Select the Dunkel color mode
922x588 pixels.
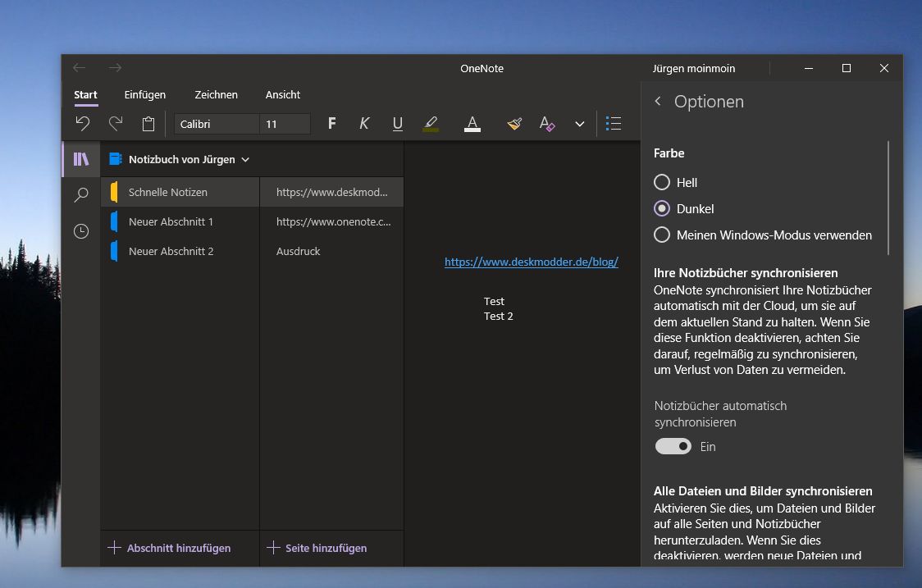click(662, 208)
